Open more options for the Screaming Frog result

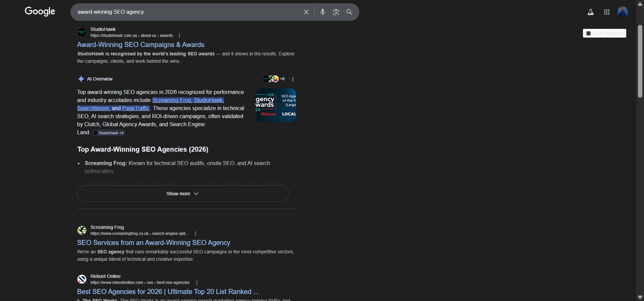click(x=196, y=234)
